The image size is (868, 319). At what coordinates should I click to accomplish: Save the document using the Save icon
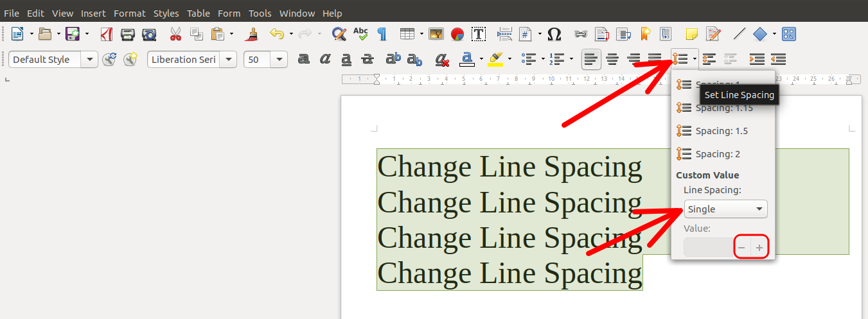[73, 33]
